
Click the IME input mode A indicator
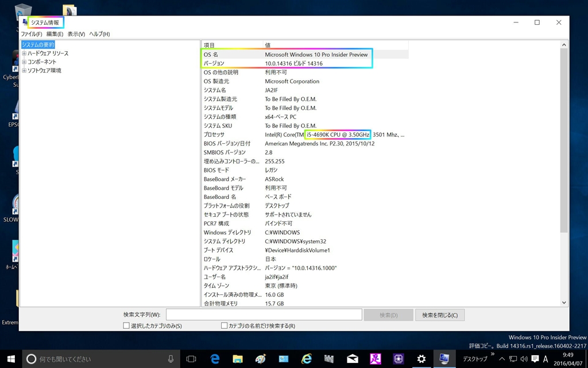546,359
